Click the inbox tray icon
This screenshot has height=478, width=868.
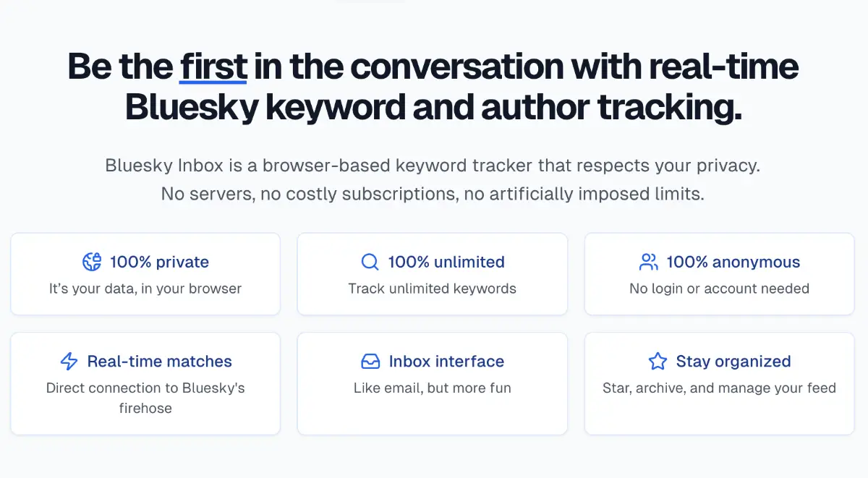370,361
